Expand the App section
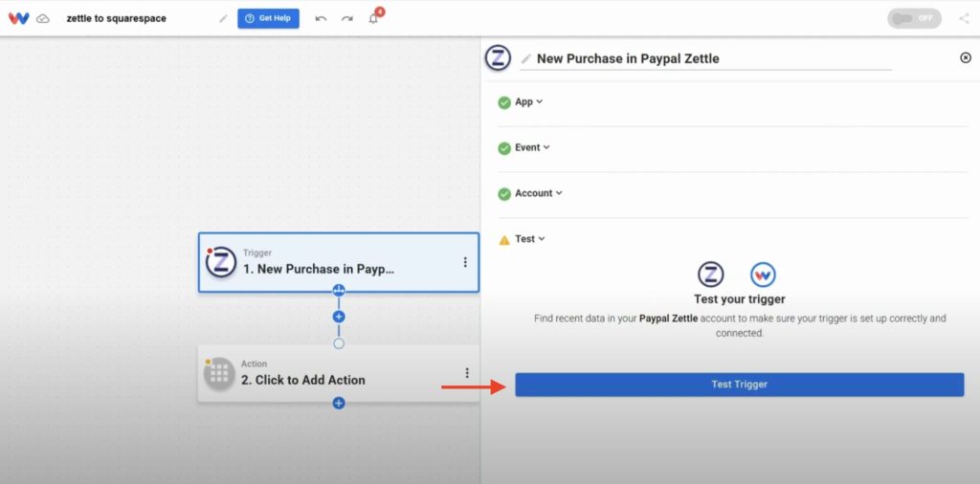Viewport: 980px width, 484px height. click(528, 101)
